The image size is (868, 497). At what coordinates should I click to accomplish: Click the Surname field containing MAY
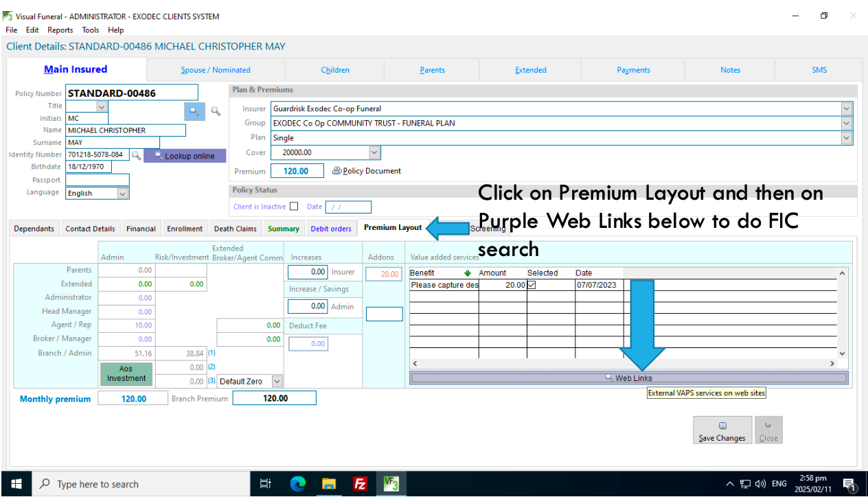[x=113, y=143]
